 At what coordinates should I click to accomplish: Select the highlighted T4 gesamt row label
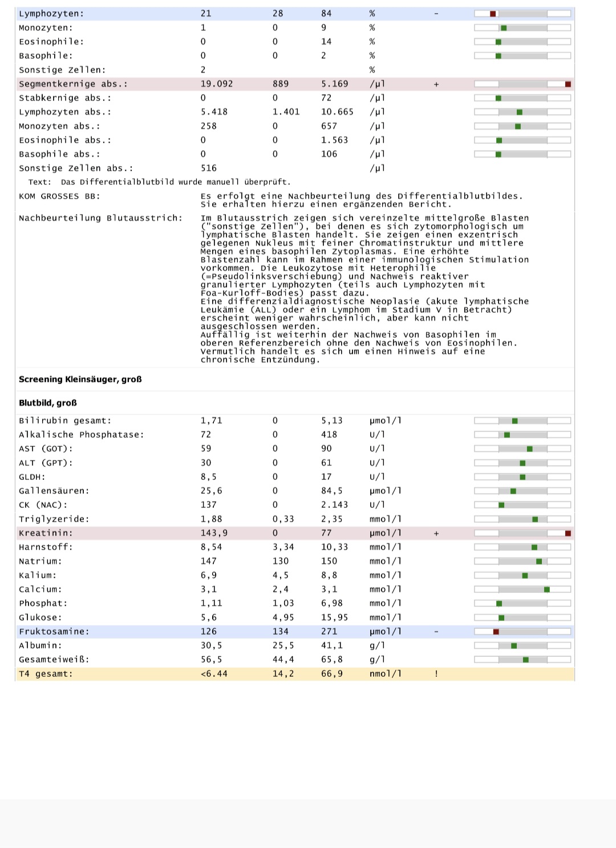click(x=46, y=674)
